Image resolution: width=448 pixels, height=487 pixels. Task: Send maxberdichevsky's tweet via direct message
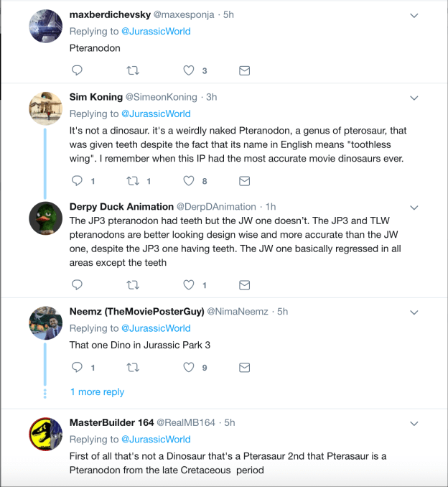[x=244, y=70]
